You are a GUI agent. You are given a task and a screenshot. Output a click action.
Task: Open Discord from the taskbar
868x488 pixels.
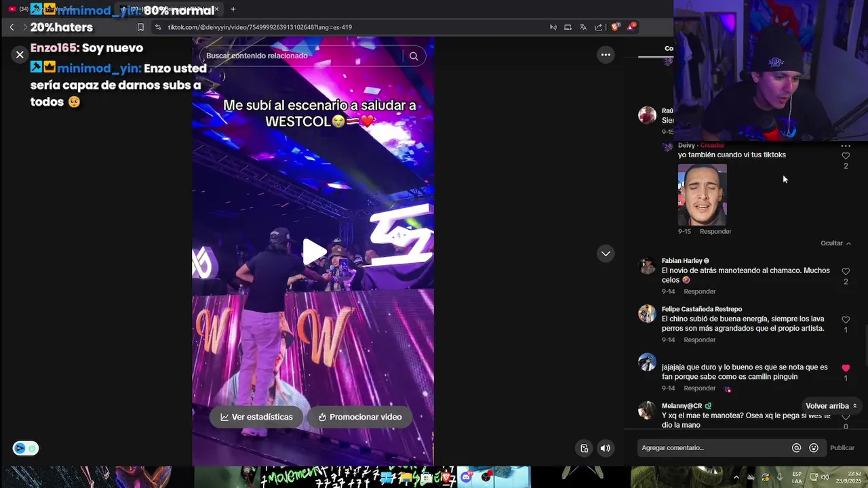(x=466, y=477)
